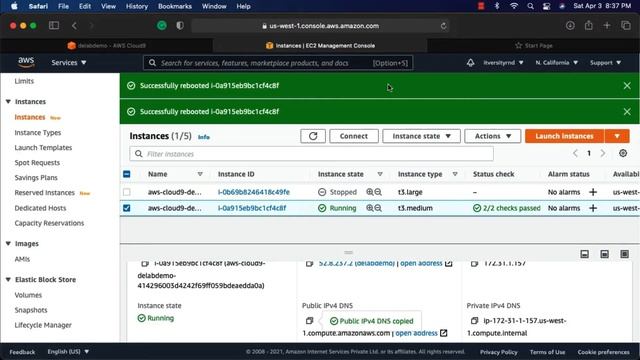Expand details panel to full view
Image resolution: width=640 pixels, height=360 pixels.
coord(624,254)
